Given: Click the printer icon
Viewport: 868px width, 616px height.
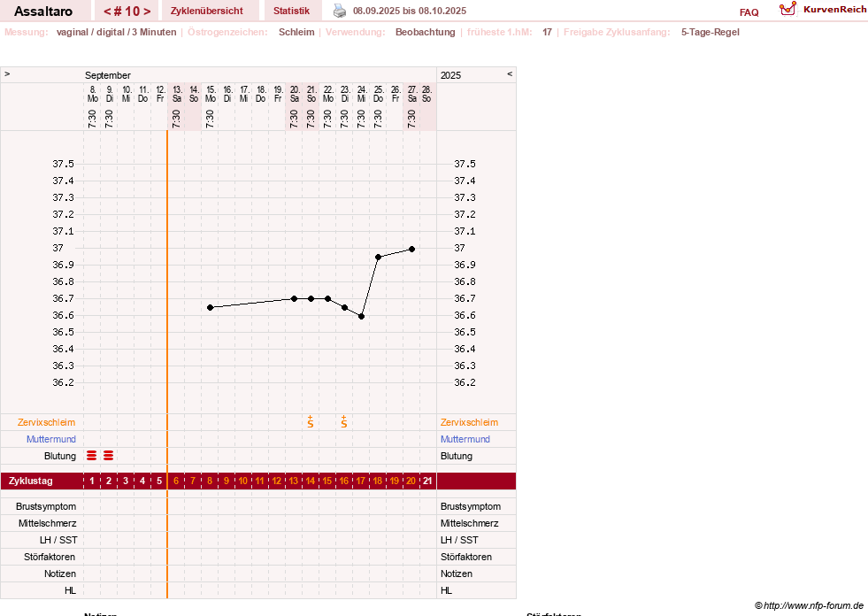Looking at the screenshot, I should [340, 11].
